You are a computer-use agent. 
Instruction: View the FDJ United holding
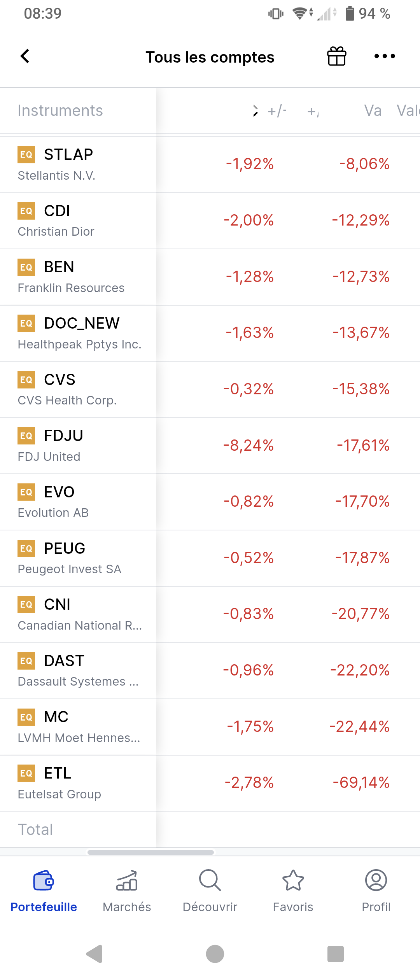tap(78, 446)
